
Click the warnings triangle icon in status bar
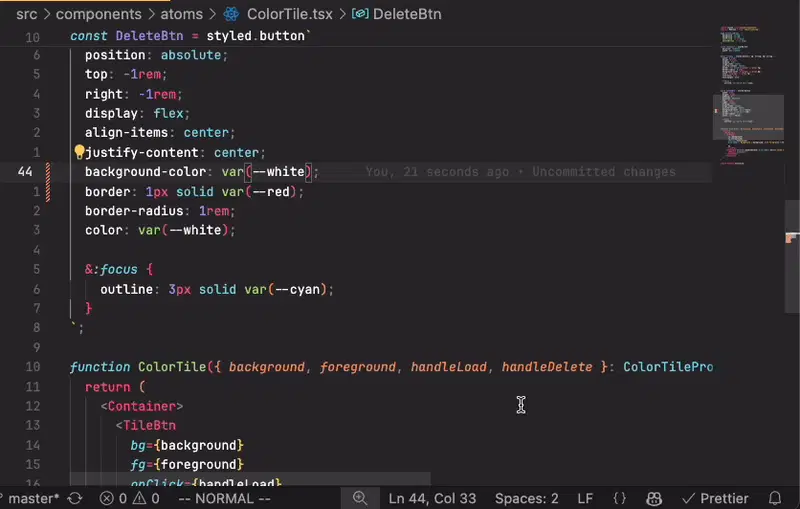139,498
